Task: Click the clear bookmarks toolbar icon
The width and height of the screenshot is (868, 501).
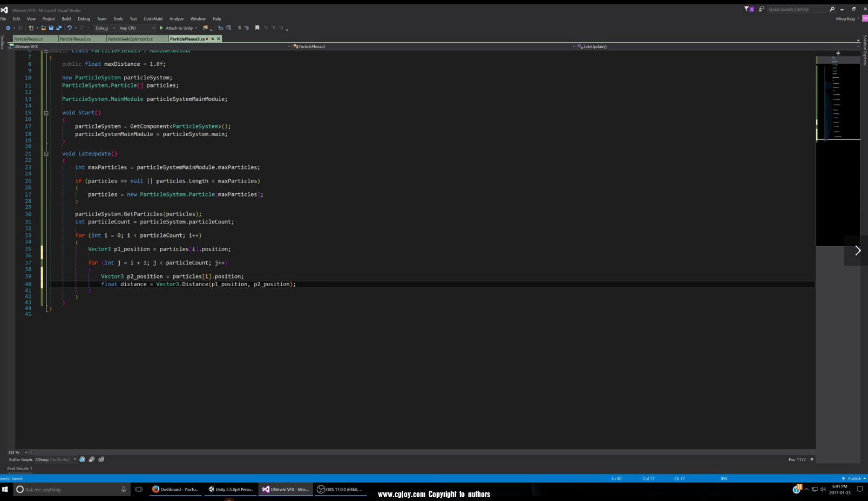Action: pos(281,28)
